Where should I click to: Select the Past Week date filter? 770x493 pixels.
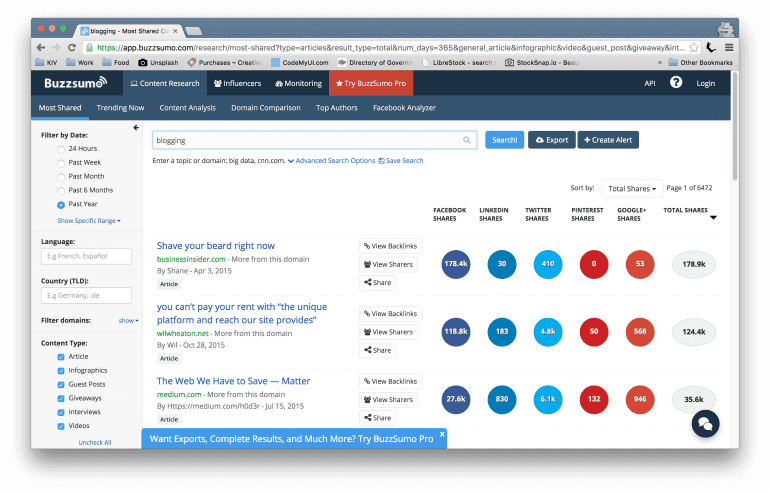pyautogui.click(x=61, y=163)
